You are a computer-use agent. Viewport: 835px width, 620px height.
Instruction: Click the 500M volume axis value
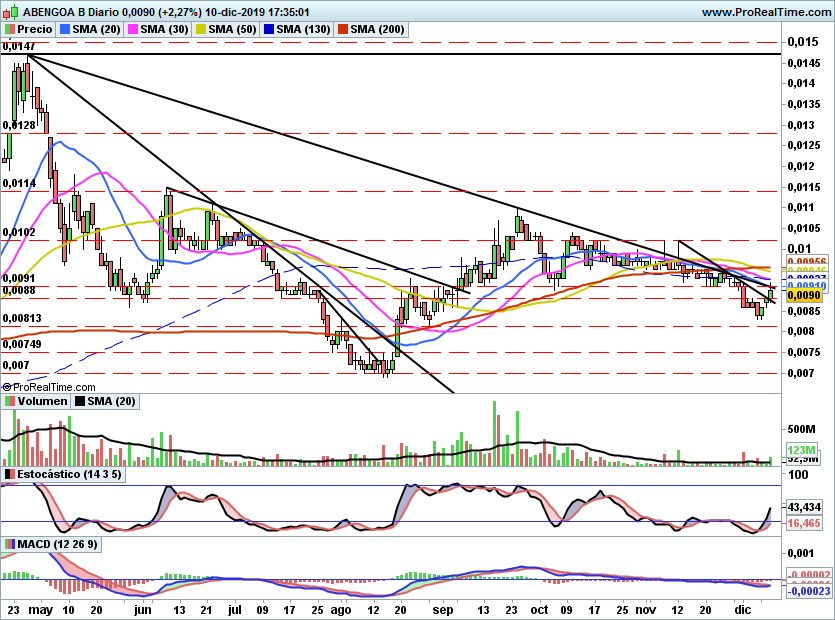point(801,429)
